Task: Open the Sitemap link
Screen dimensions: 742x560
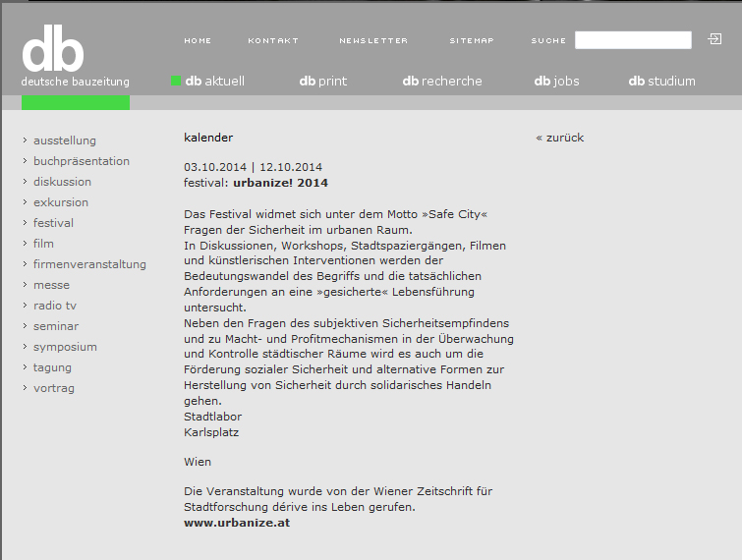Action: click(x=472, y=41)
